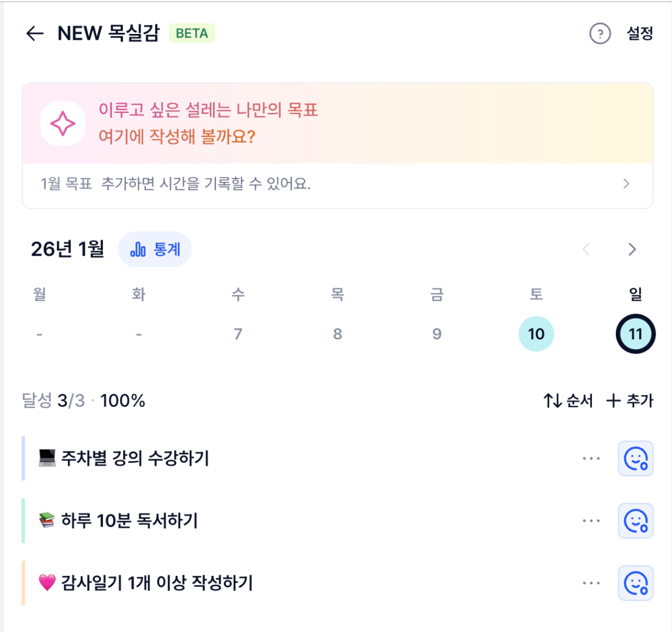This screenshot has height=632, width=672.
Task: Open 설정 settings
Action: (640, 33)
